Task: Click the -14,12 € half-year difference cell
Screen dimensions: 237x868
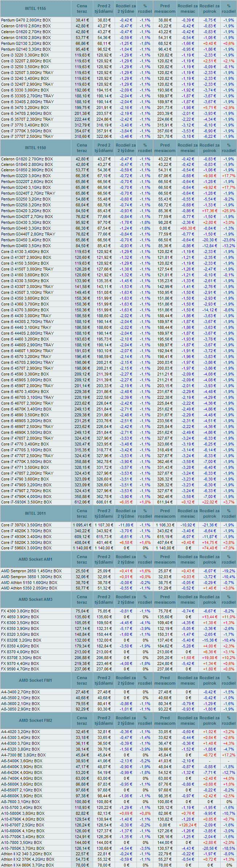Action: (210, 310)
